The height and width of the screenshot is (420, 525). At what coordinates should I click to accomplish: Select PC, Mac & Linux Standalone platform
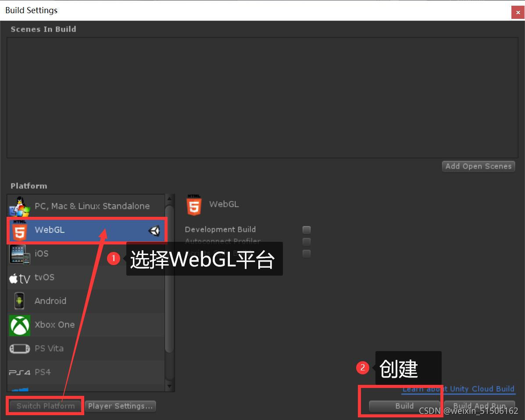tap(86, 206)
